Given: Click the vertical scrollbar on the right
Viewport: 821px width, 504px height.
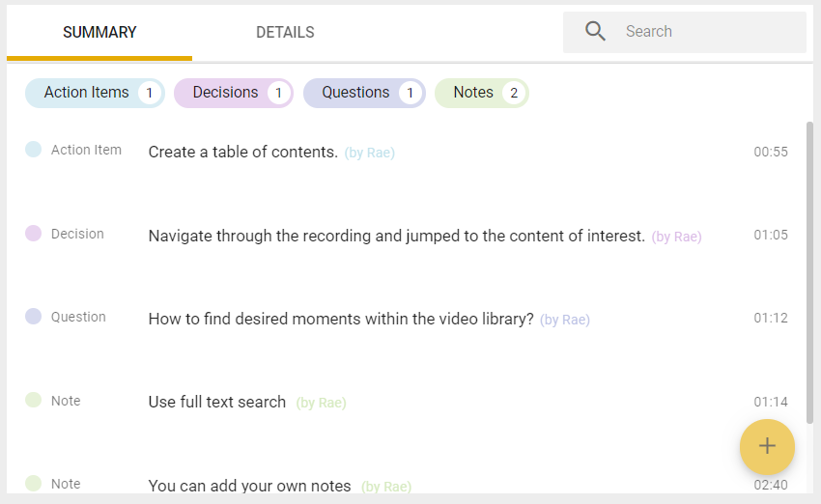Looking at the screenshot, I should click(809, 272).
